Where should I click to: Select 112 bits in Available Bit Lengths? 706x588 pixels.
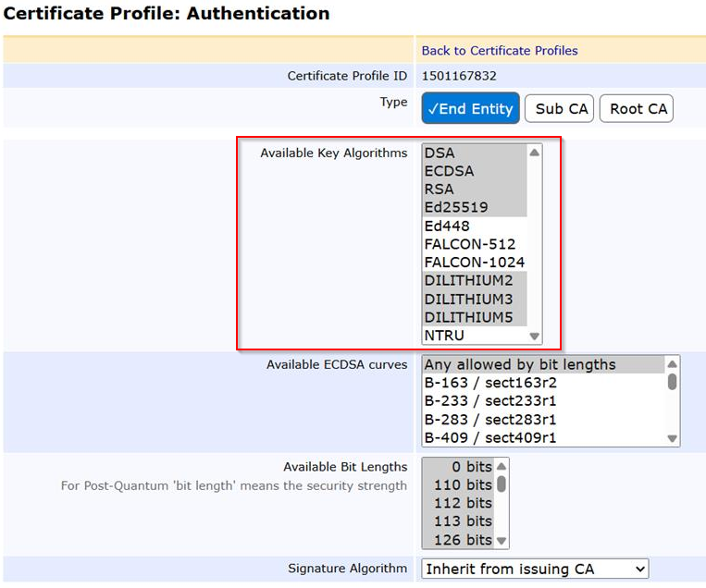[458, 503]
